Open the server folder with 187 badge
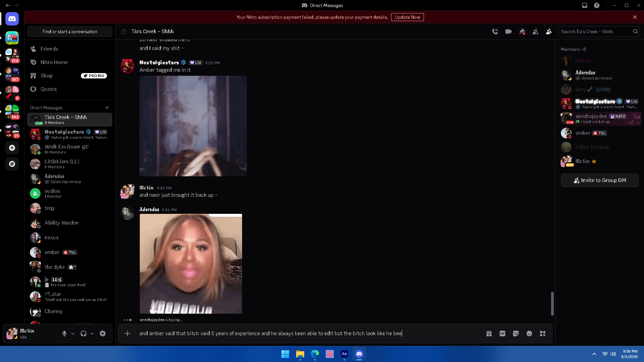This screenshot has width=644, height=362. point(12,75)
